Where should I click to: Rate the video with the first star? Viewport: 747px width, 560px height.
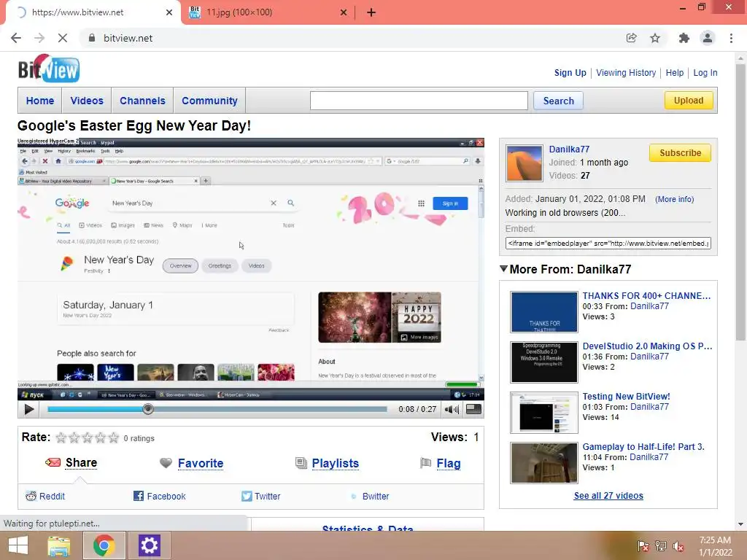[61, 437]
